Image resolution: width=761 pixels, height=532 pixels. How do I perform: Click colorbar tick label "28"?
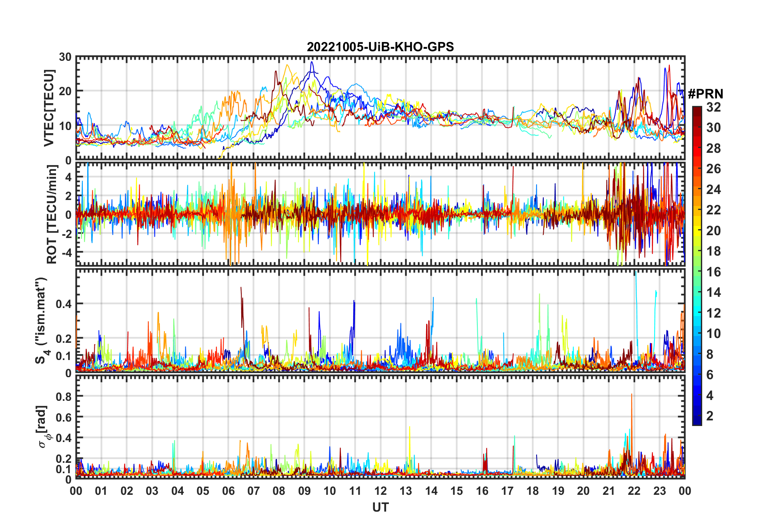[x=713, y=148]
